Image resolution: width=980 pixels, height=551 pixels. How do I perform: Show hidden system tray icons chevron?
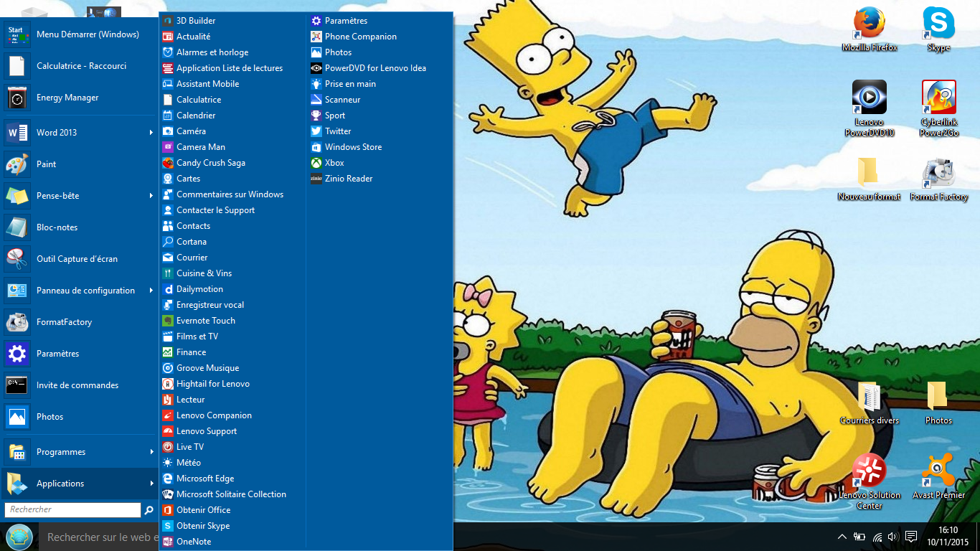point(842,537)
